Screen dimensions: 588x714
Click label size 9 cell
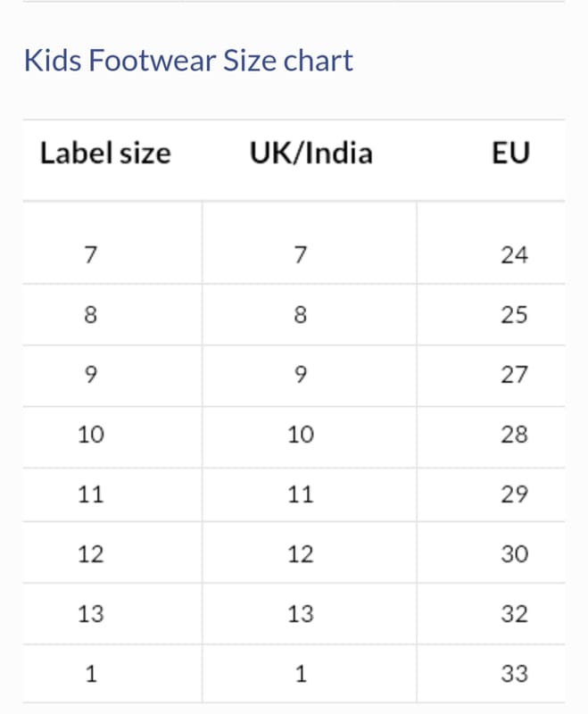click(x=89, y=375)
